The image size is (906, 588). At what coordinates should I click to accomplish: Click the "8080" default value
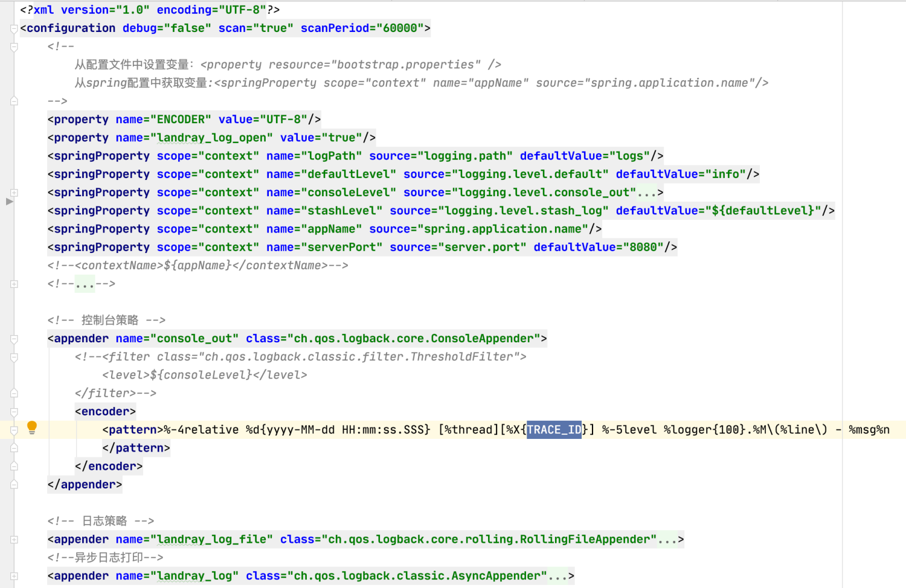pyautogui.click(x=643, y=247)
